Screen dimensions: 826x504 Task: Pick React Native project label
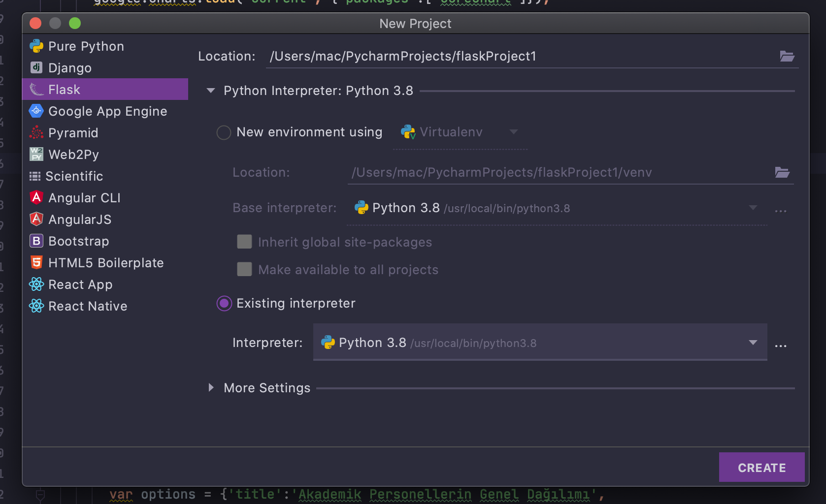point(88,306)
